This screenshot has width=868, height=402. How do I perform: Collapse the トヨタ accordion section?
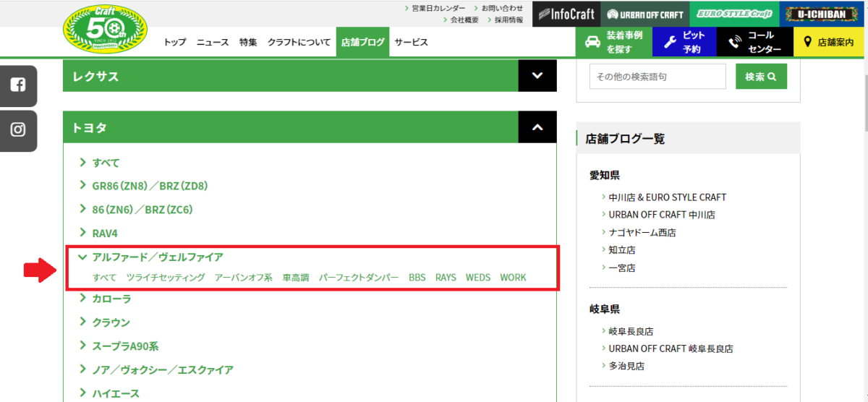pos(537,127)
